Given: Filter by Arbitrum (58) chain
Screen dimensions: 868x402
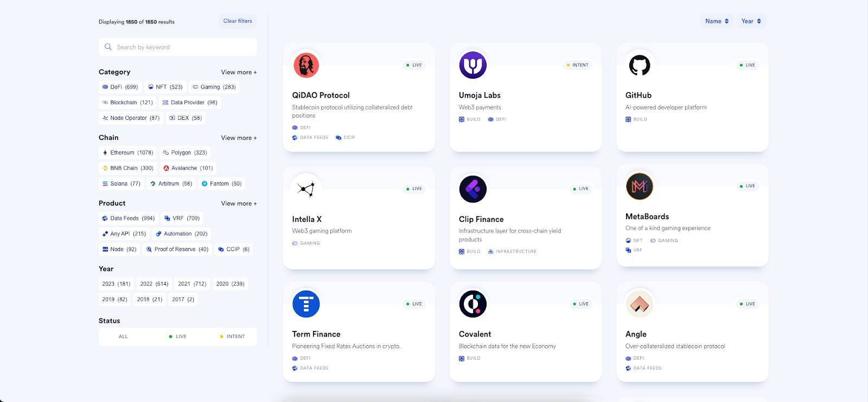Looking at the screenshot, I should [171, 183].
